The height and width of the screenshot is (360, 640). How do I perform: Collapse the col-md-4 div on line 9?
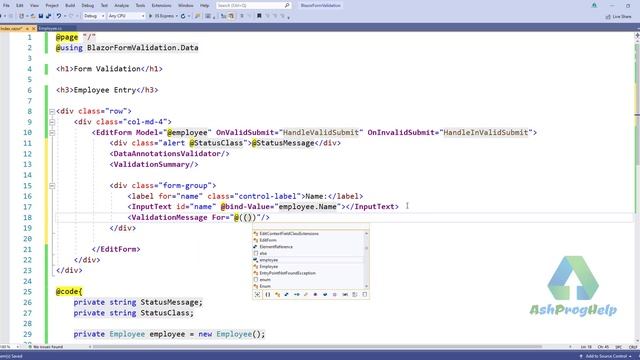[52, 122]
